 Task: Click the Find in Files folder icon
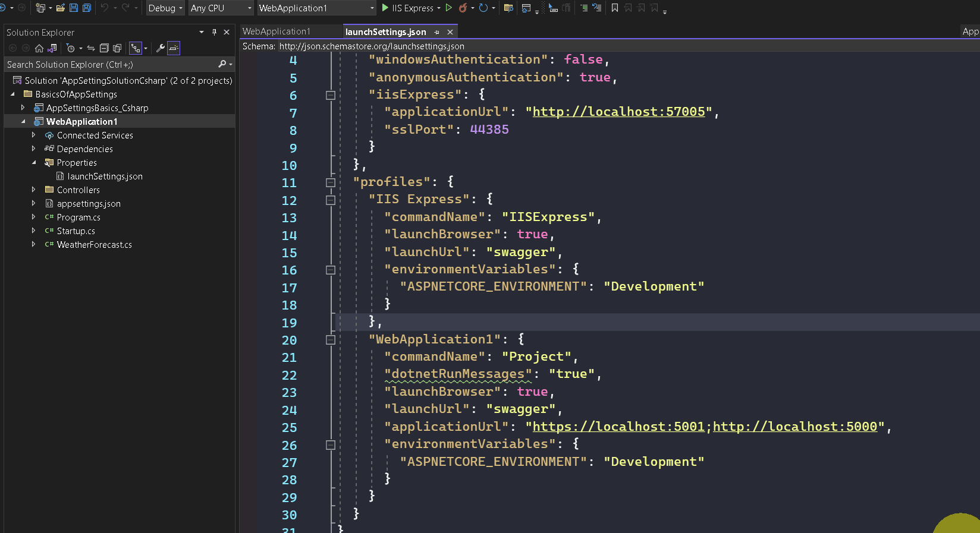click(x=508, y=8)
